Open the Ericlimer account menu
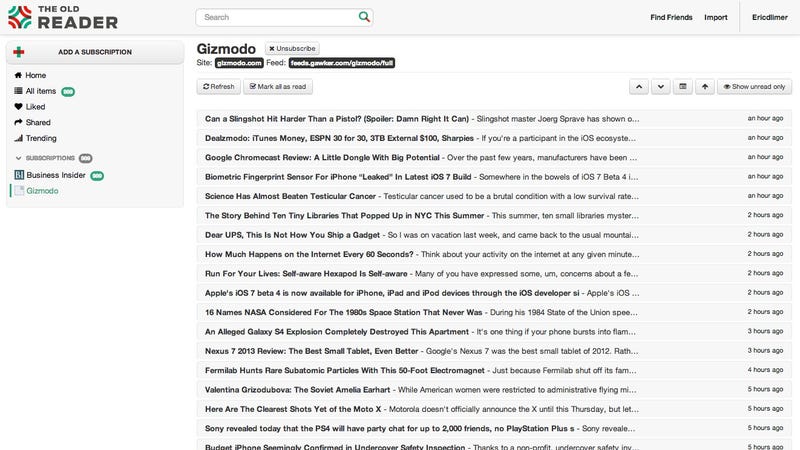Viewport: 800px width, 450px height. click(770, 17)
